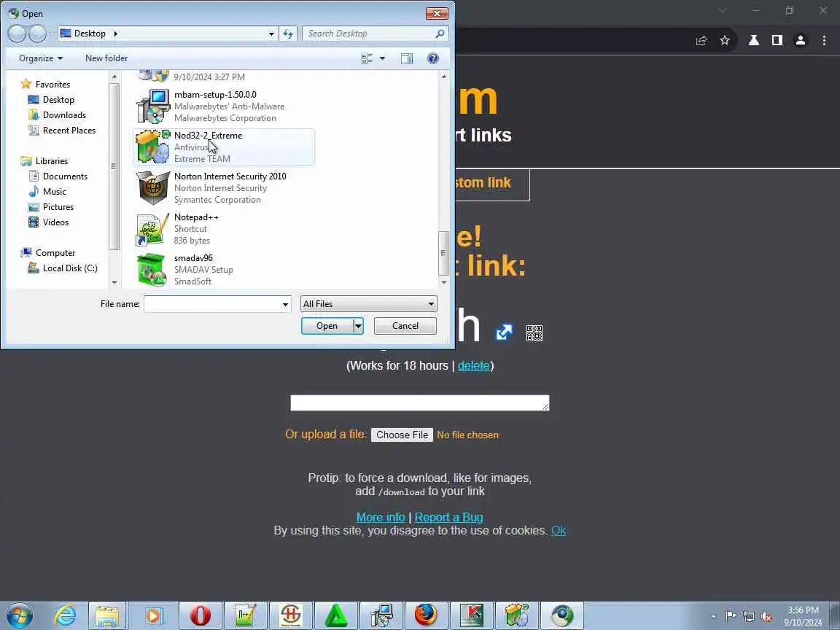Go back with the Back arrow button

point(17,34)
